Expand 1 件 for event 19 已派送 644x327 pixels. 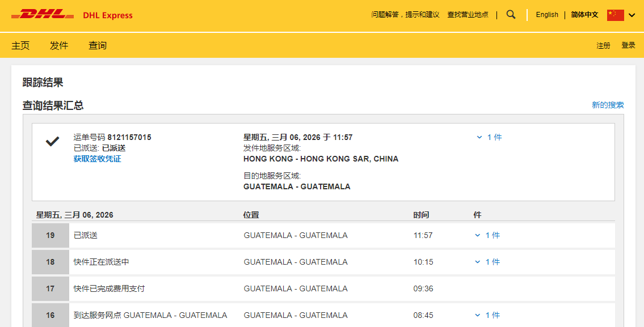point(487,235)
